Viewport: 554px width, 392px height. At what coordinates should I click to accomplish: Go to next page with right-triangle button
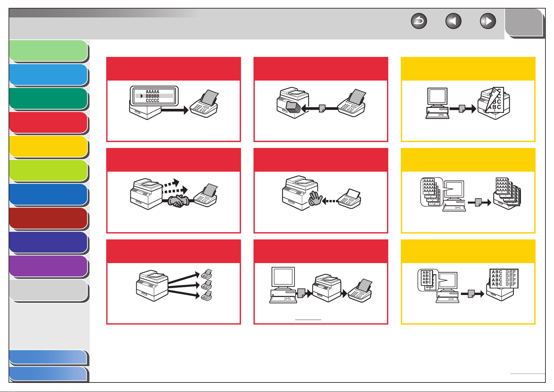pyautogui.click(x=488, y=21)
